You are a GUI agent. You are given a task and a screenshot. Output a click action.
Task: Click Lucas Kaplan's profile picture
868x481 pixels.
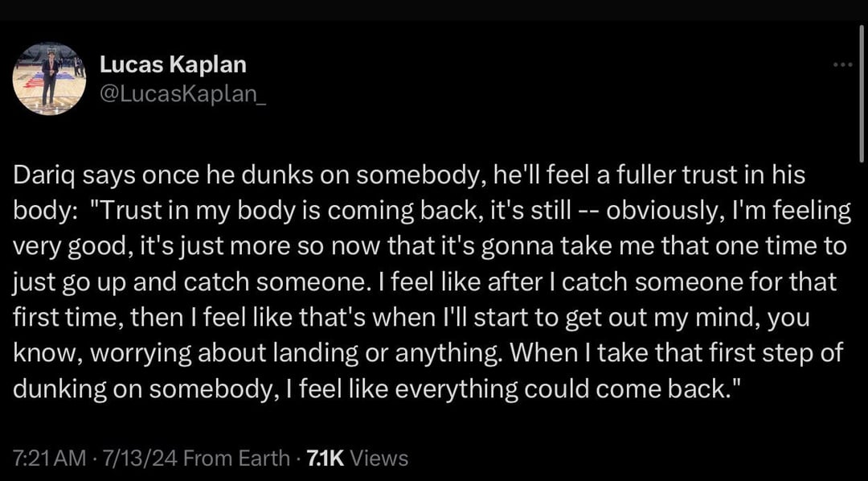pyautogui.click(x=49, y=78)
